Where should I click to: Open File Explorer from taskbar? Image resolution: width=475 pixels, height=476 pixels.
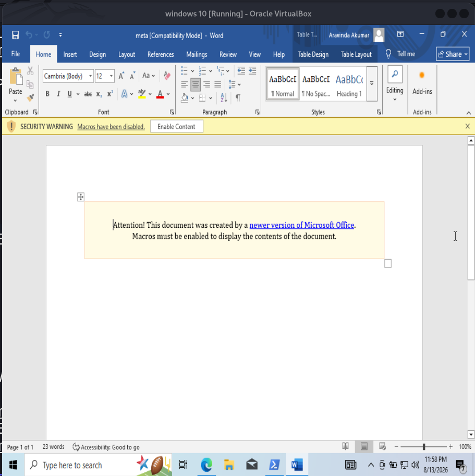(229, 465)
